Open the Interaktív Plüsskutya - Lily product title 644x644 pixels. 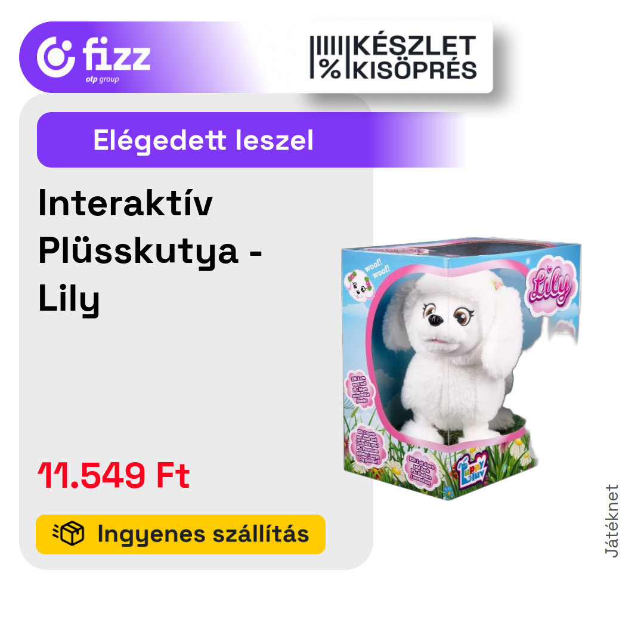pyautogui.click(x=150, y=250)
